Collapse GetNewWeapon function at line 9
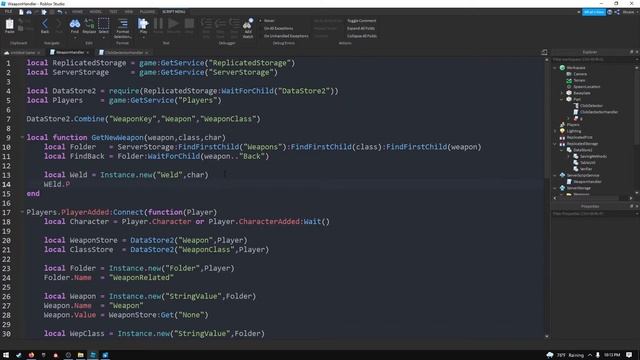Image resolution: width=640 pixels, height=360 pixels. click(x=22, y=137)
